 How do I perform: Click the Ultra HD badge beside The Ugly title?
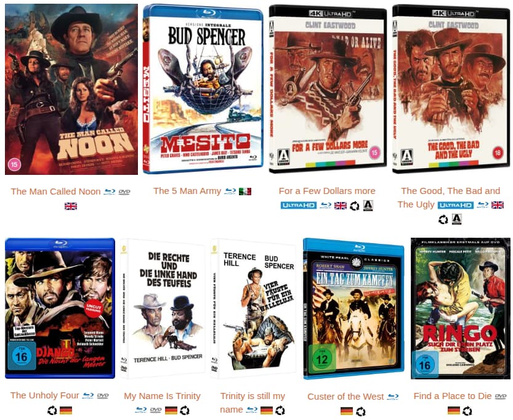[456, 205]
